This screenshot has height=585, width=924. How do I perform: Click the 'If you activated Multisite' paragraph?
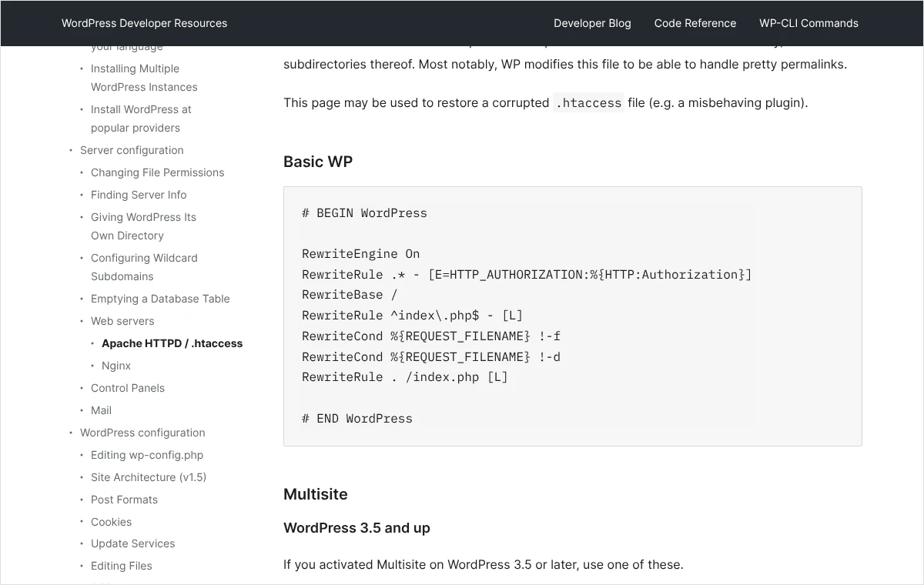coord(484,565)
